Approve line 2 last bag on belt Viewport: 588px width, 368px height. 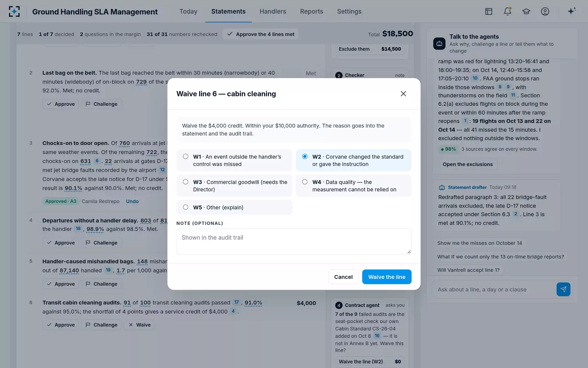(x=61, y=104)
